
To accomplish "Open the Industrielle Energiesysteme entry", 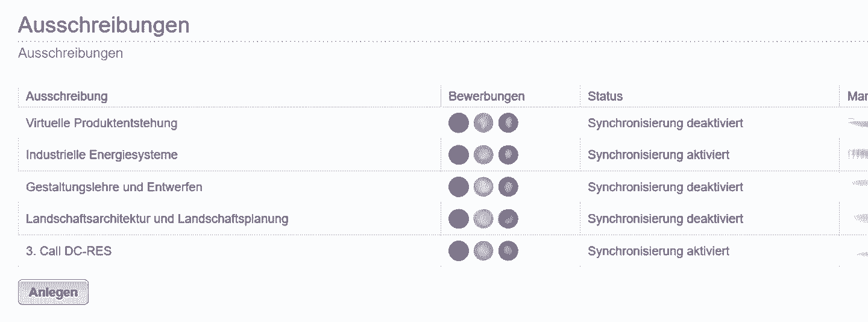I will [101, 155].
